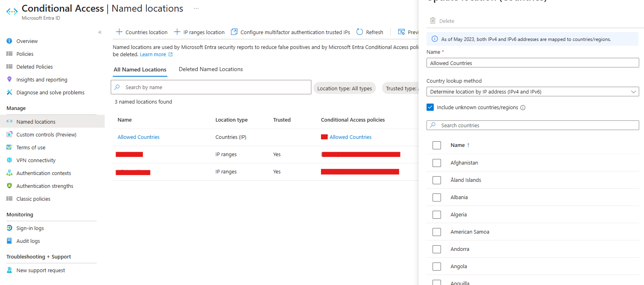
Task: Click the Terms of use icon
Action: click(x=9, y=147)
